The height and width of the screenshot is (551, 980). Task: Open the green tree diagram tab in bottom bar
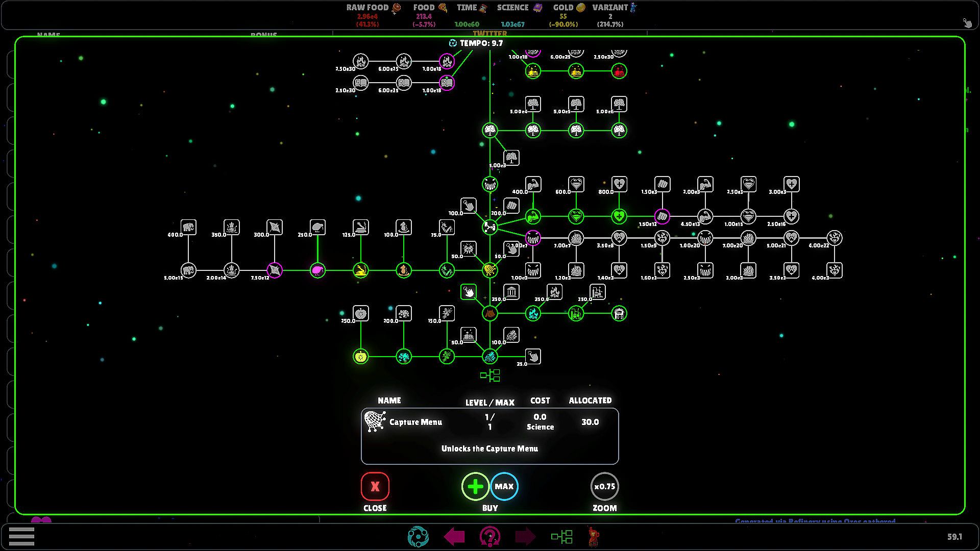561,536
